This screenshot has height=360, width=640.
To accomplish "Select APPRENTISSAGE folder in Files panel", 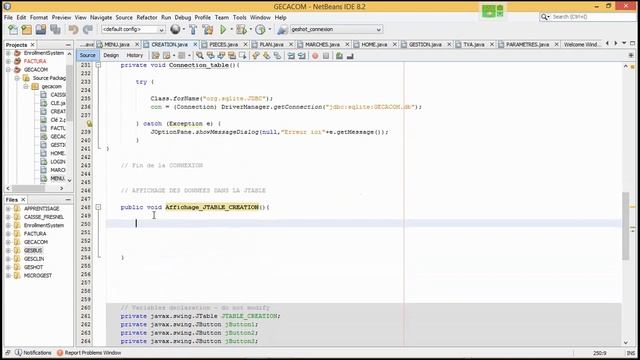I will [x=41, y=208].
